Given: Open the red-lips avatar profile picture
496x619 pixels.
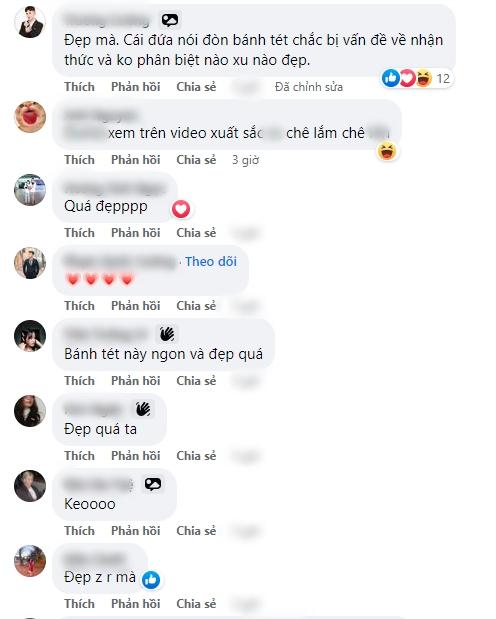Looking at the screenshot, I should tap(30, 117).
